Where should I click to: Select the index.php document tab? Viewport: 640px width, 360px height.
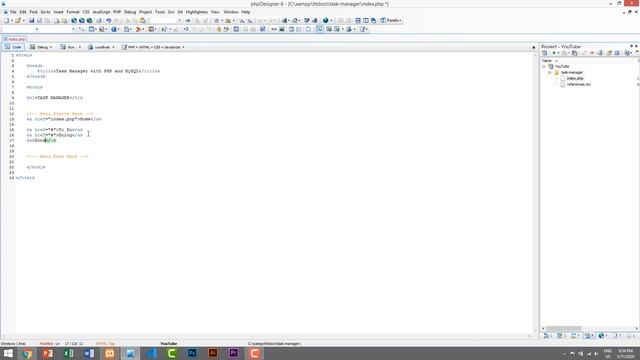(15, 39)
